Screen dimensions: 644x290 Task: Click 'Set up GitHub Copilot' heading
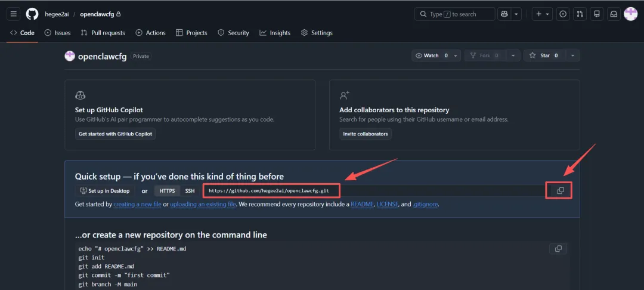tap(109, 110)
